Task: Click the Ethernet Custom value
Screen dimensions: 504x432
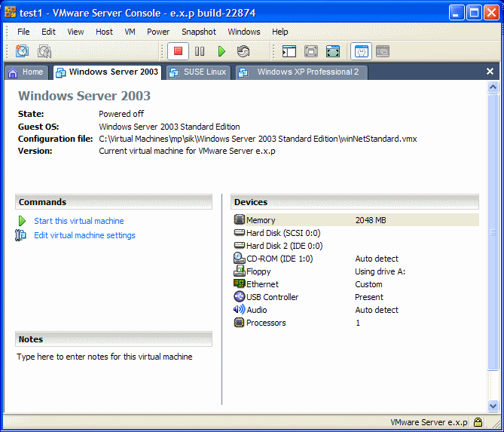Action: point(368,284)
